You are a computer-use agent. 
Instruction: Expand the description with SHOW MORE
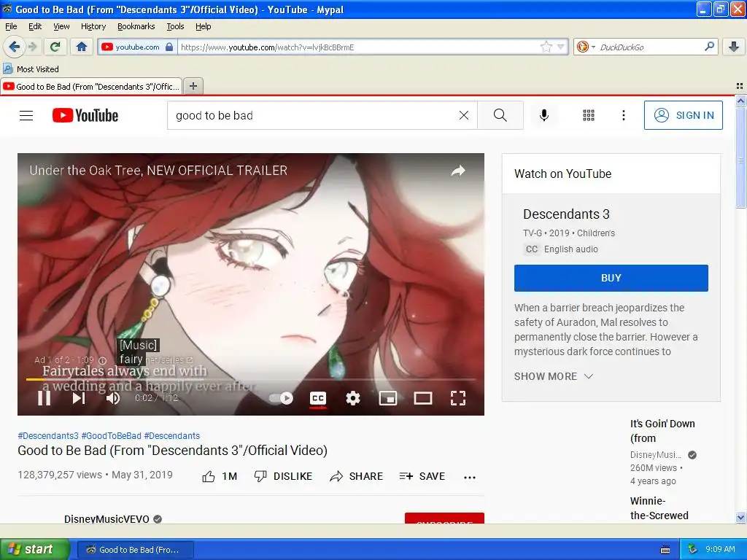point(554,376)
